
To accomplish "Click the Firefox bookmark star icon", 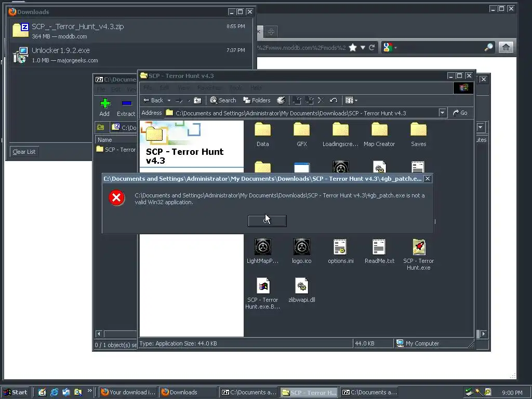I will [x=353, y=47].
